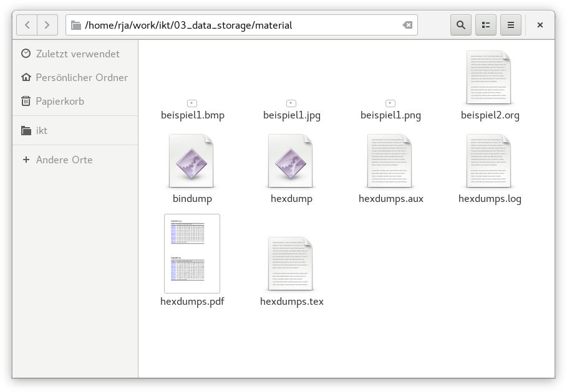Open the hamburger options menu
This screenshot has width=567, height=392.
coord(510,25)
